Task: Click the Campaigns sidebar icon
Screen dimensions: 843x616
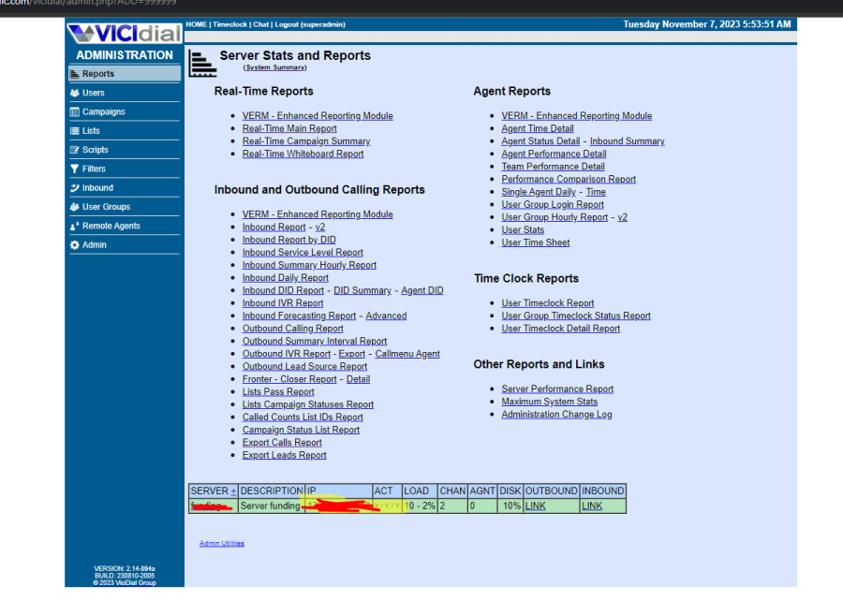Action: coord(75,111)
